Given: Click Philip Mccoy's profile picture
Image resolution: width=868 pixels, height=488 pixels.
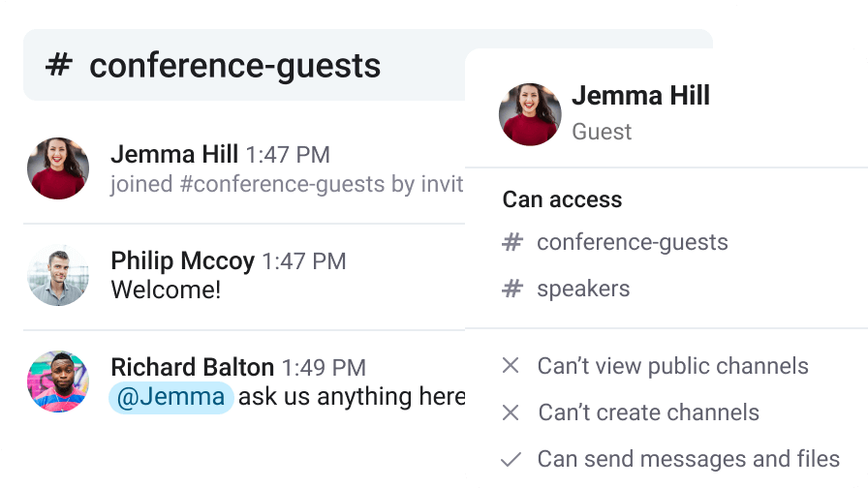Looking at the screenshot, I should tap(58, 275).
